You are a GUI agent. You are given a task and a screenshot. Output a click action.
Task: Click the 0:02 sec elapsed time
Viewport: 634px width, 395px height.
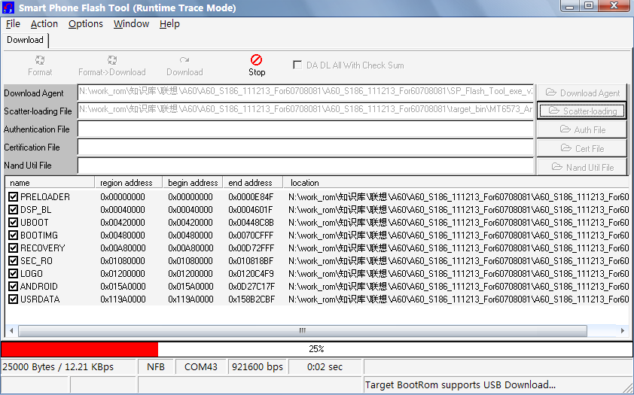[325, 367]
